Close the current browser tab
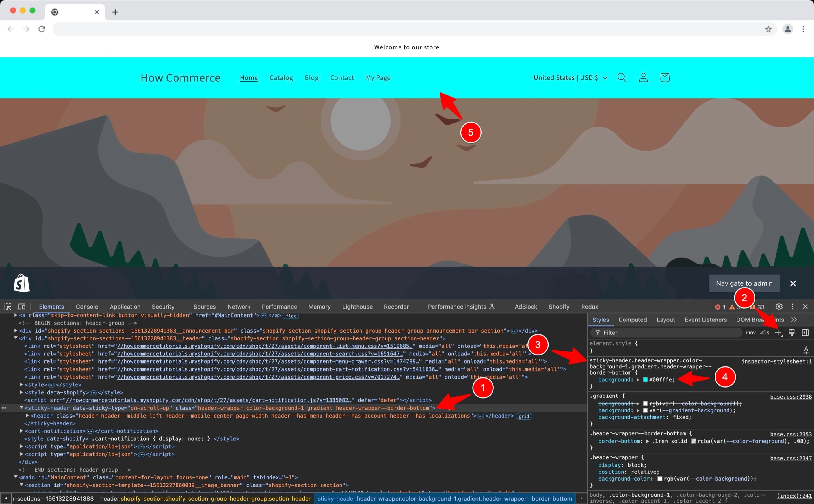The width and height of the screenshot is (814, 504). [97, 12]
